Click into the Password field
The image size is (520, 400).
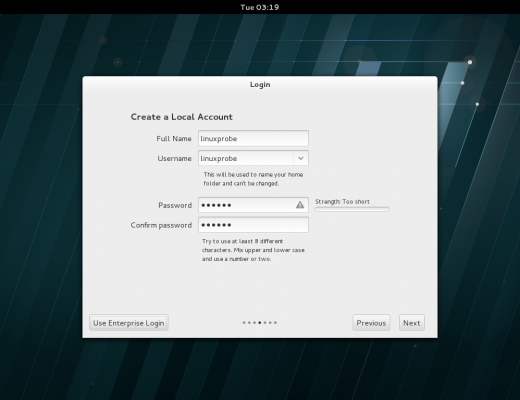(x=253, y=205)
